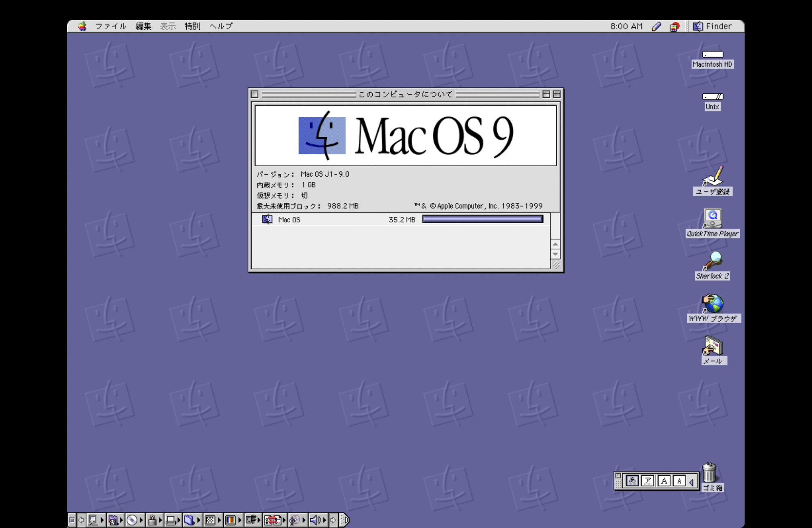Select the Sherlock 2 magnifier icon
812x528 pixels.
tap(713, 261)
